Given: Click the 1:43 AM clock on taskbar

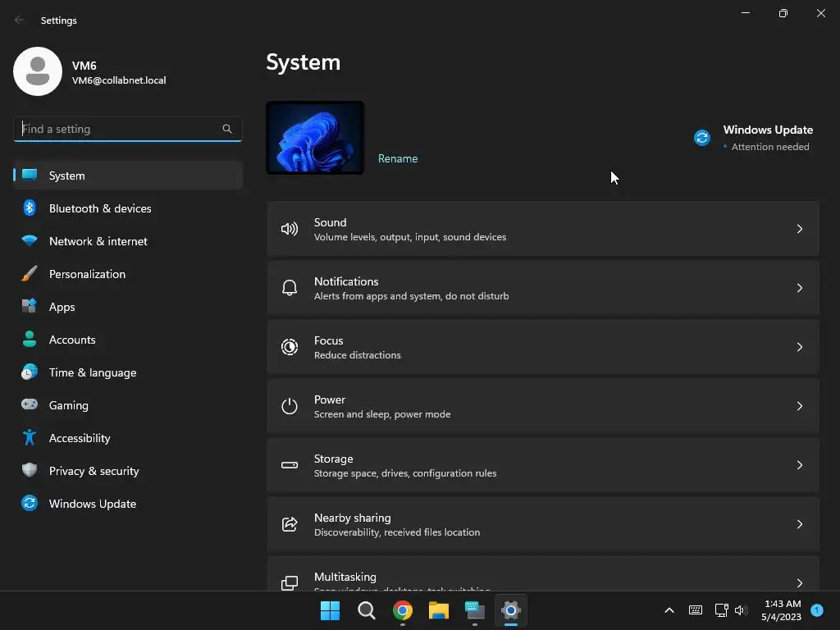Looking at the screenshot, I should [782, 604].
